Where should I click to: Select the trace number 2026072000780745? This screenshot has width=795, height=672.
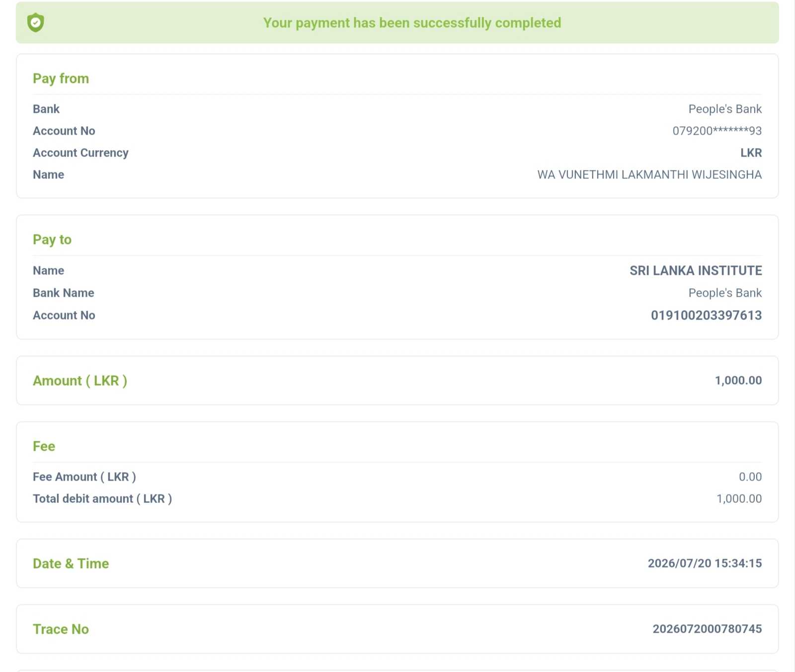pos(707,629)
